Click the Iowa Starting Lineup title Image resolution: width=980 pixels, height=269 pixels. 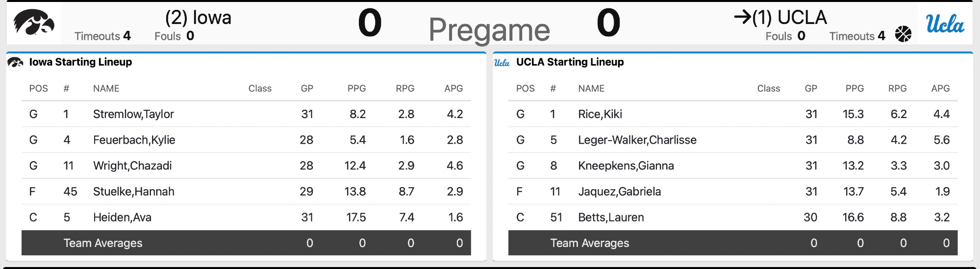[80, 62]
